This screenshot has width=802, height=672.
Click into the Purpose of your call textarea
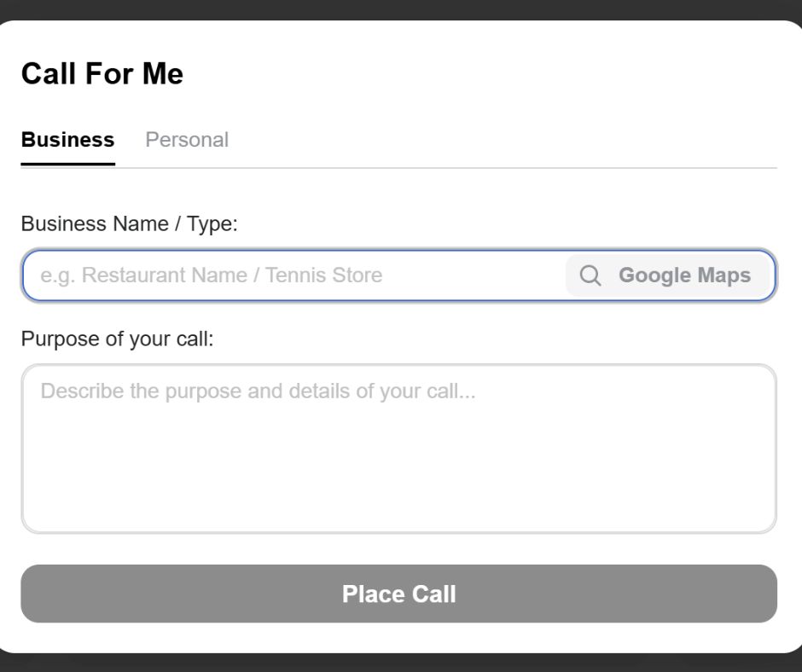pos(398,449)
